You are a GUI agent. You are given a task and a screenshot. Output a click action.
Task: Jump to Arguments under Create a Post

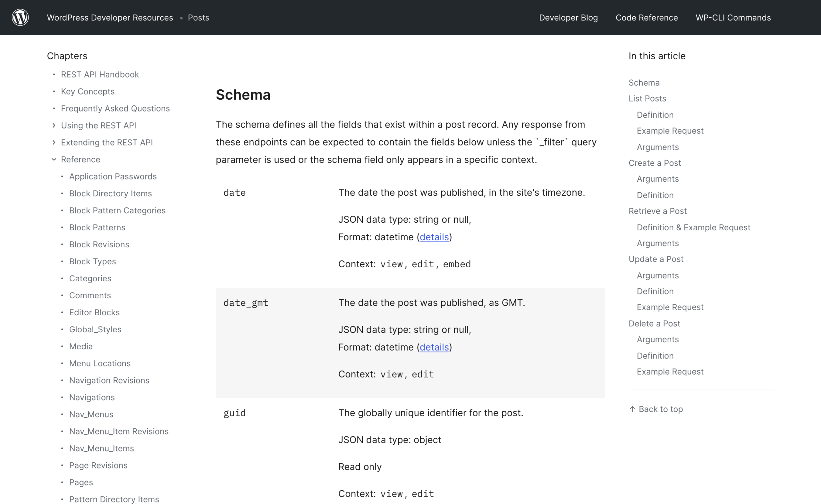point(657,179)
